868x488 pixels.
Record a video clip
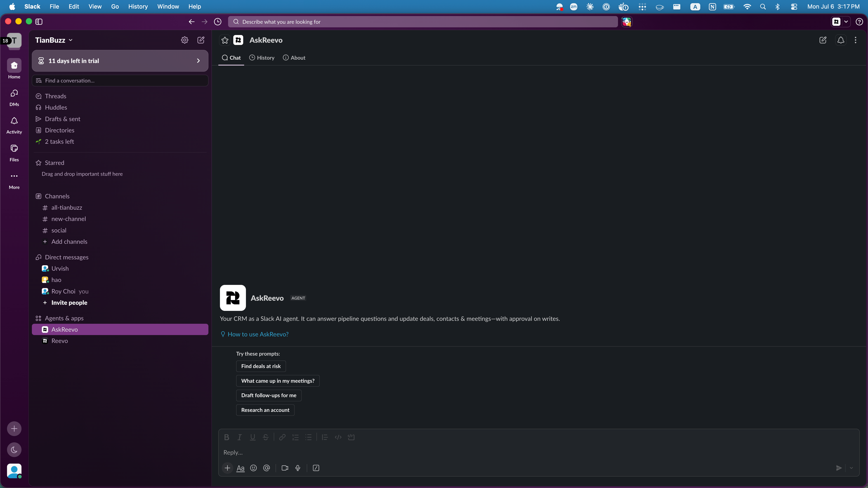pyautogui.click(x=285, y=468)
